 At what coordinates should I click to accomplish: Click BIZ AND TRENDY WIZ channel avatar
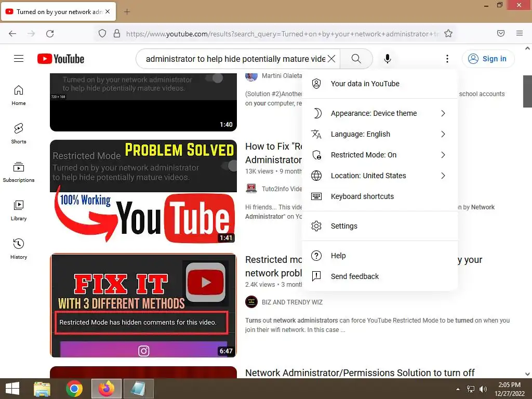coord(251,302)
